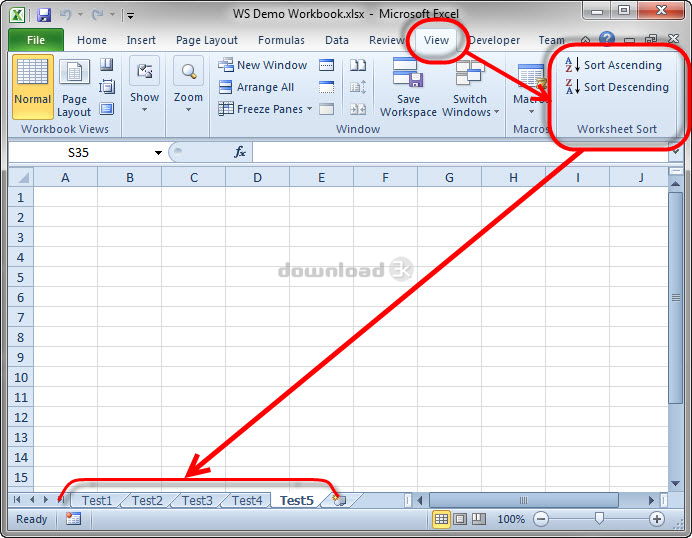Click the Normal view status bar icon

441,519
